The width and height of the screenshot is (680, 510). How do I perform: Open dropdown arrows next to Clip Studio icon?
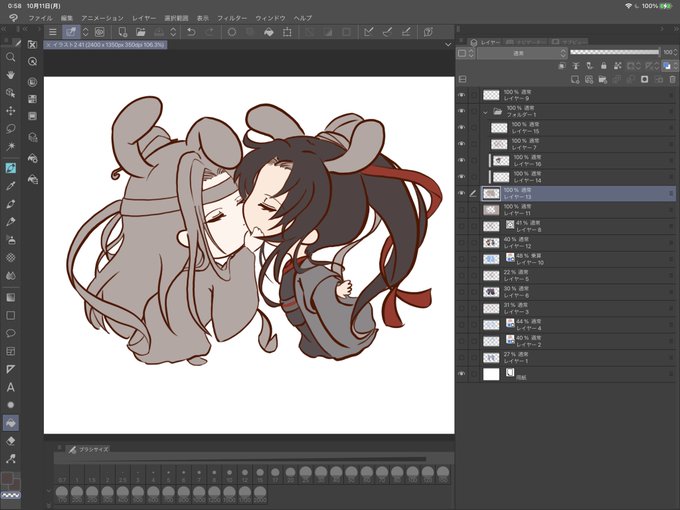tap(85, 32)
